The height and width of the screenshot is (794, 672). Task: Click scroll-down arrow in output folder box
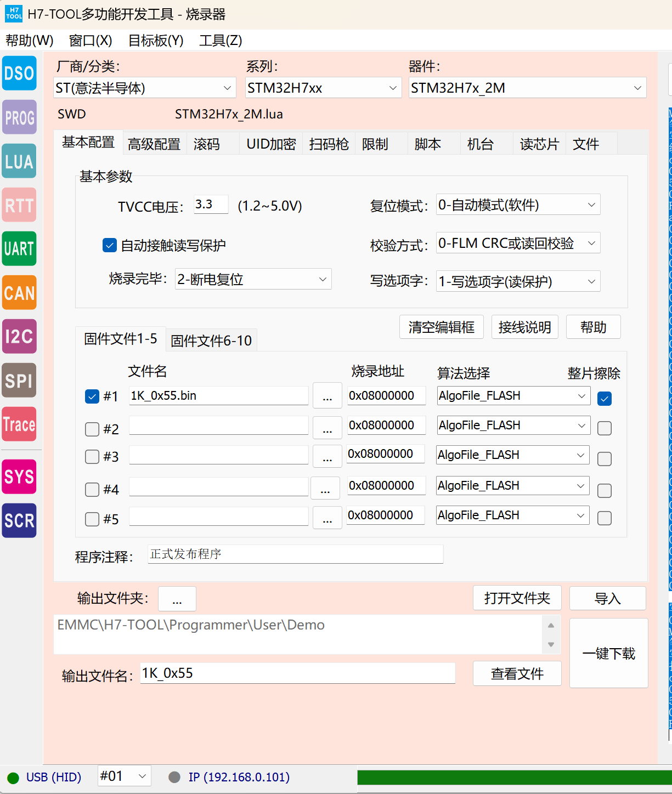click(x=551, y=644)
